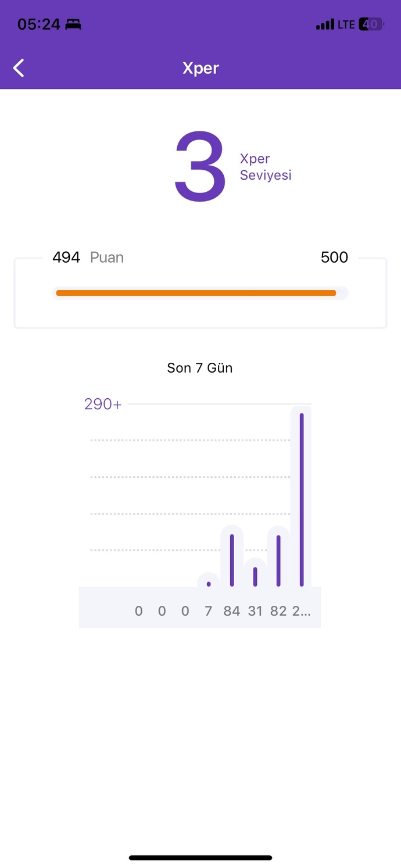Tap the sleep focus bed icon

click(73, 24)
